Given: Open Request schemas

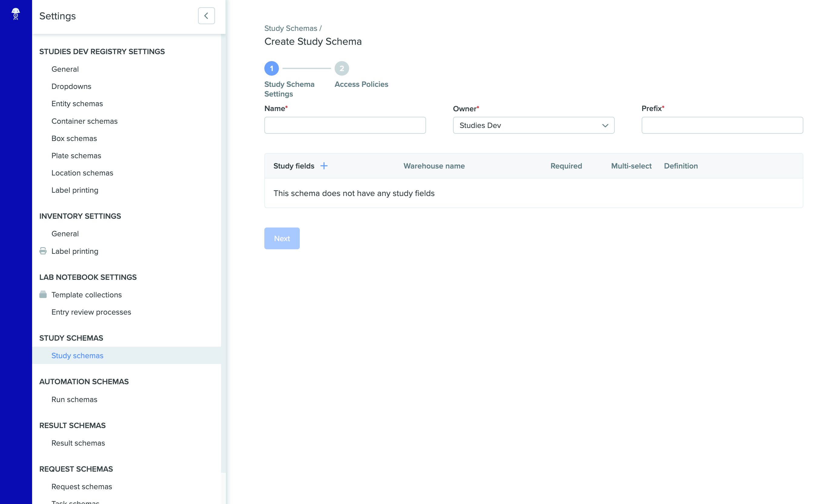Looking at the screenshot, I should [82, 486].
